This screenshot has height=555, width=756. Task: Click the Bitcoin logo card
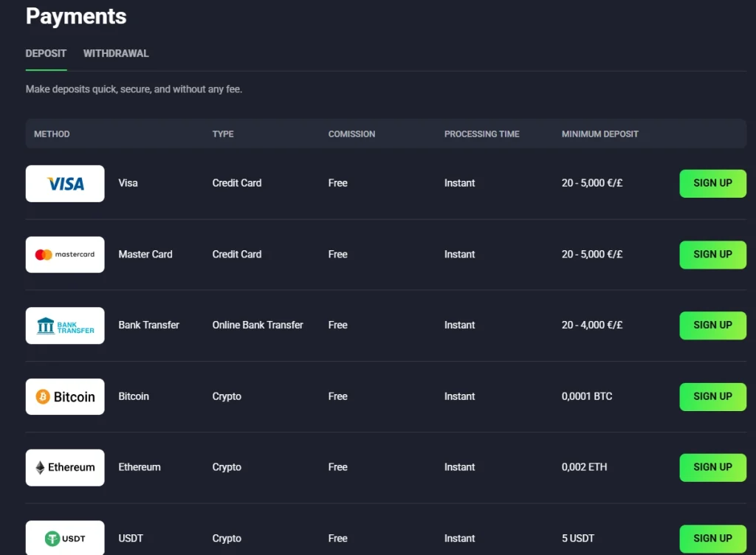(65, 396)
